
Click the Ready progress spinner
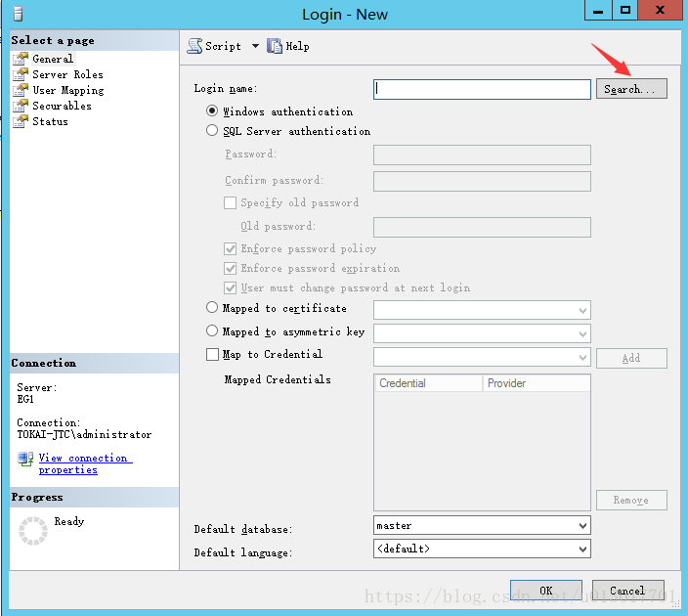(x=33, y=531)
